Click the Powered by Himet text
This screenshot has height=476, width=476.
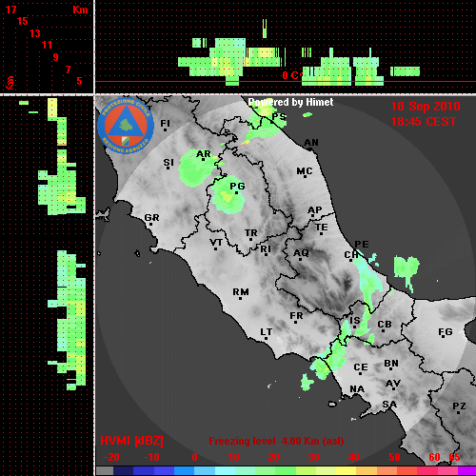click(x=290, y=102)
